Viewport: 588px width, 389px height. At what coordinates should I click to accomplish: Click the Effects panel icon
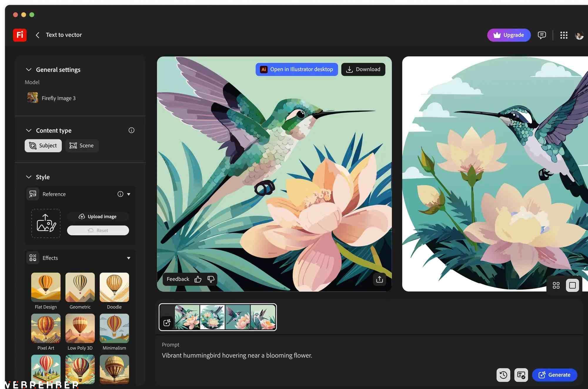[x=33, y=258]
